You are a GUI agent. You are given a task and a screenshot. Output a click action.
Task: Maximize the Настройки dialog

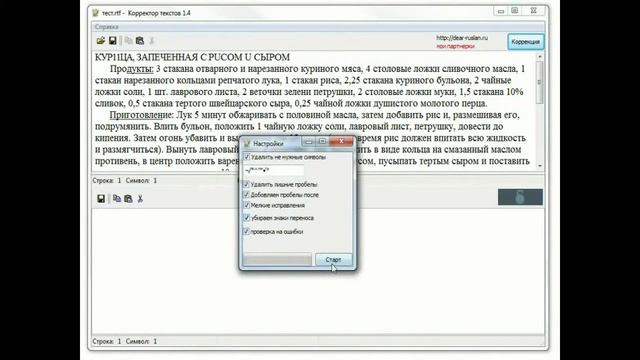pos(322,141)
